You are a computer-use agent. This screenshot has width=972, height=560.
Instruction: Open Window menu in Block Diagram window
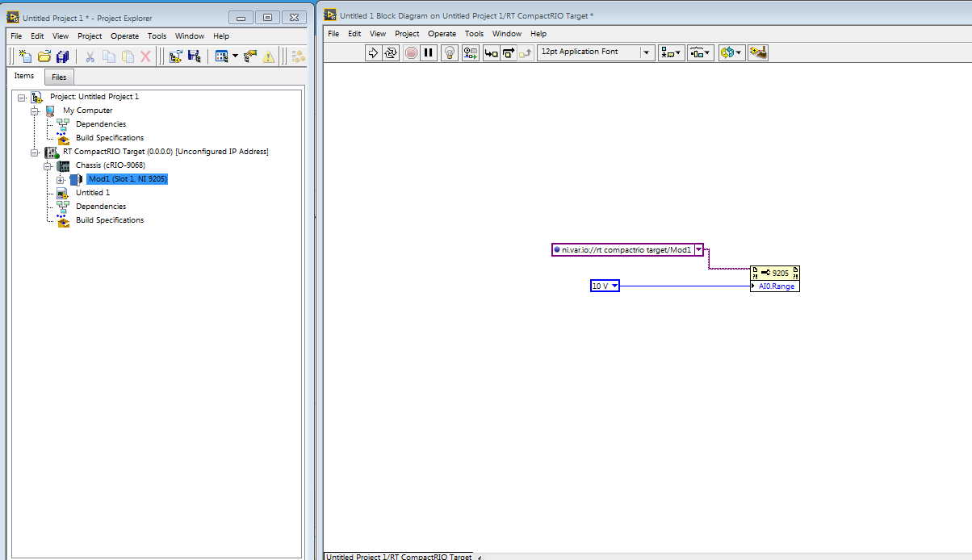click(507, 34)
